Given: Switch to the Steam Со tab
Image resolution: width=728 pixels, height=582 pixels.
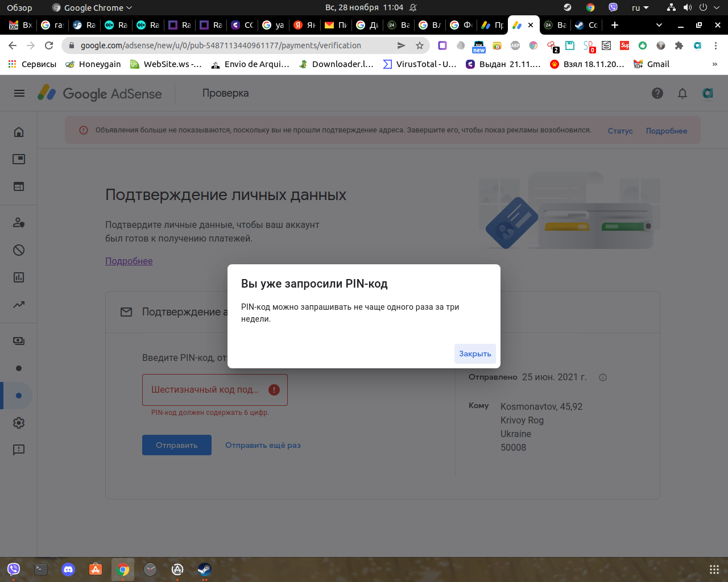Looking at the screenshot, I should pyautogui.click(x=586, y=25).
